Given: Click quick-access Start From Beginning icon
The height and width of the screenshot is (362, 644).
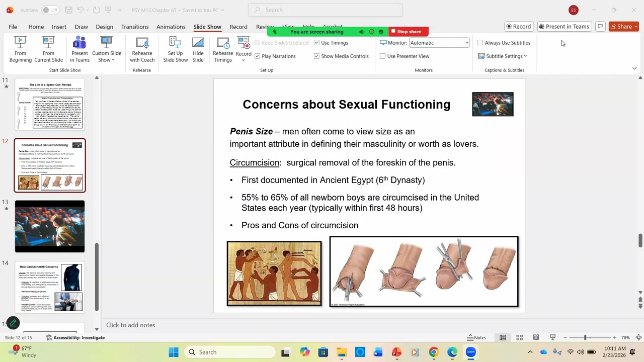Looking at the screenshot, I should (x=108, y=10).
